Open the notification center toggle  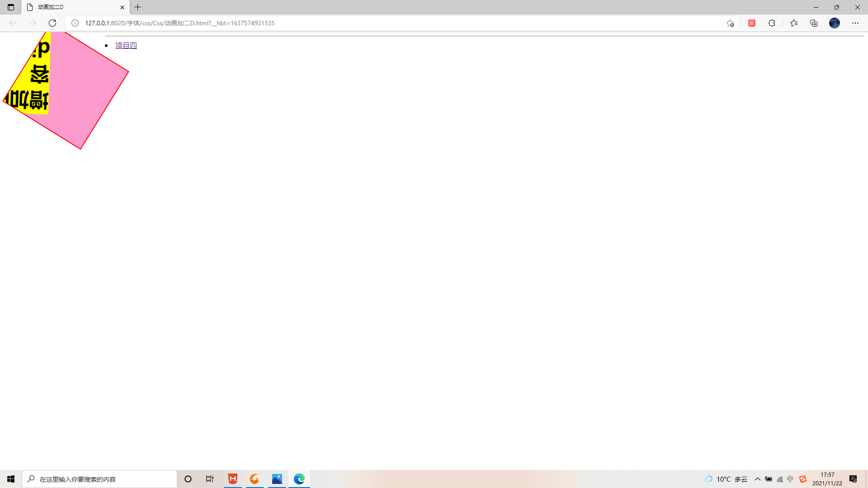click(x=853, y=479)
